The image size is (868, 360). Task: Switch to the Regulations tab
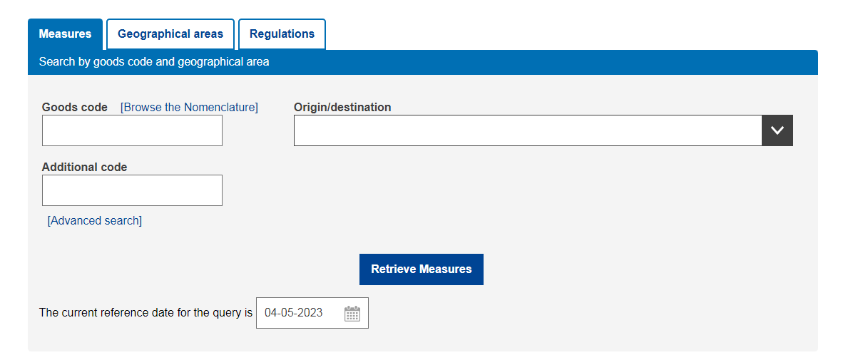[x=282, y=34]
